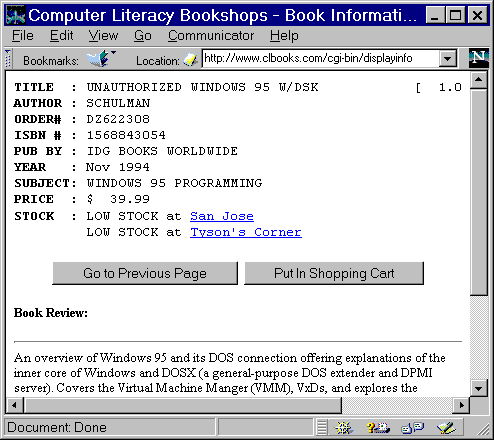494x440 pixels.
Task: Follow the San Jose store link
Action: [222, 216]
